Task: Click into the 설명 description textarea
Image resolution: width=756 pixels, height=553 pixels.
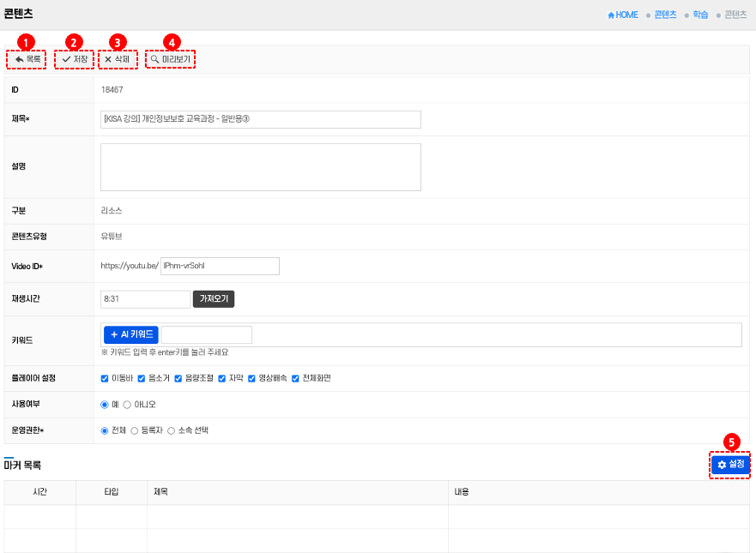Action: click(x=261, y=166)
